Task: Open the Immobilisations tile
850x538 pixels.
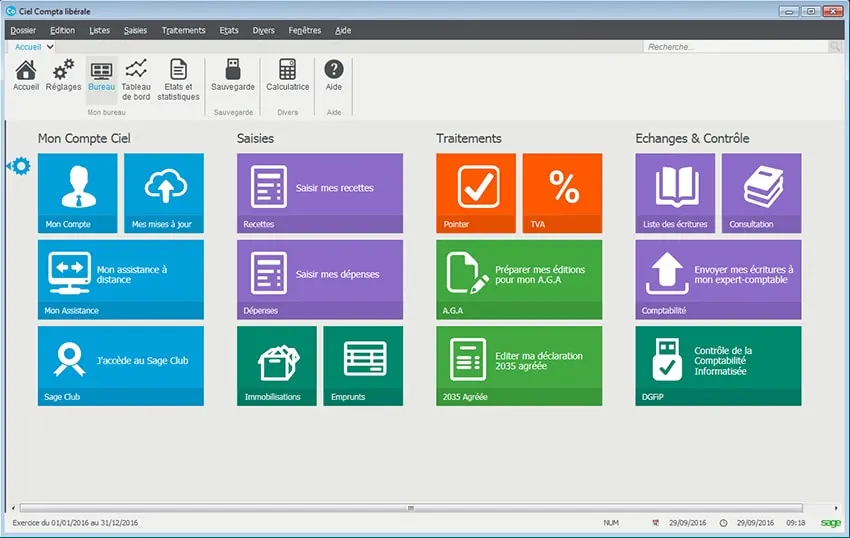Action: click(276, 366)
